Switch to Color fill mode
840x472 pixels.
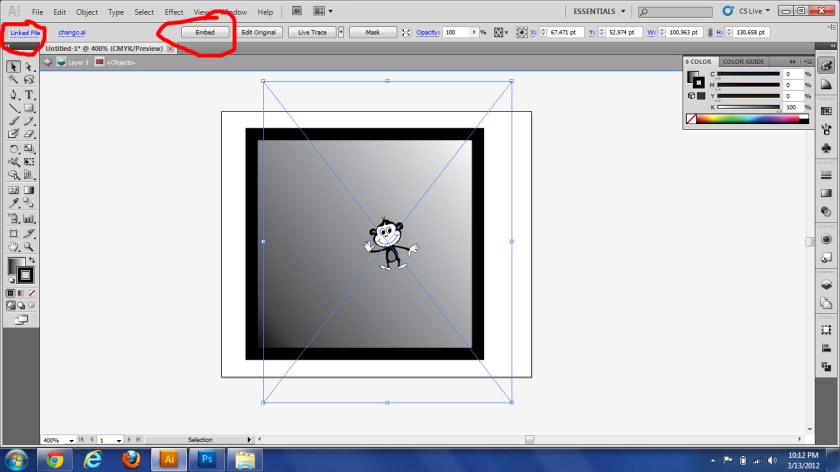pos(10,293)
